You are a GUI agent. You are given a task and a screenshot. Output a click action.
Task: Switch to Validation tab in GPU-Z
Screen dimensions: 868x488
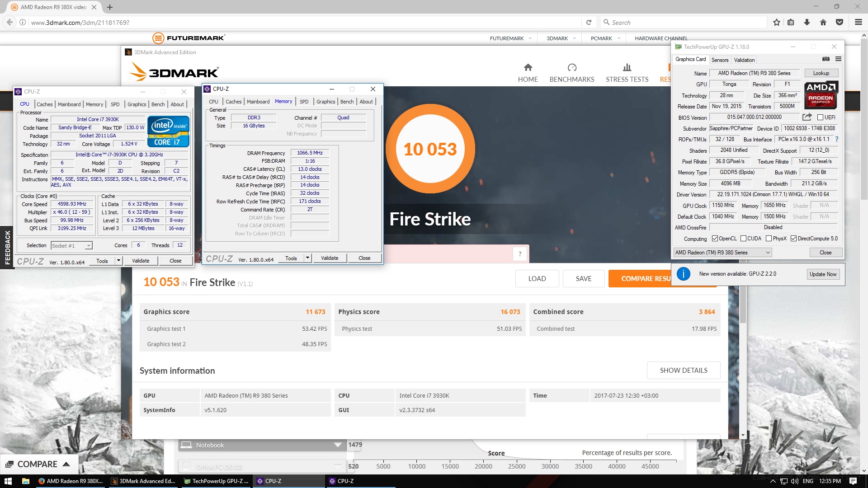tap(744, 60)
